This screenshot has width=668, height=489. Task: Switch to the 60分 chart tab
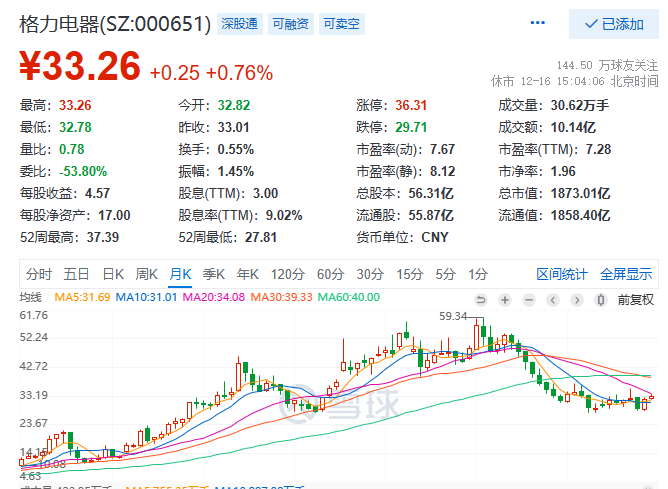(331, 274)
